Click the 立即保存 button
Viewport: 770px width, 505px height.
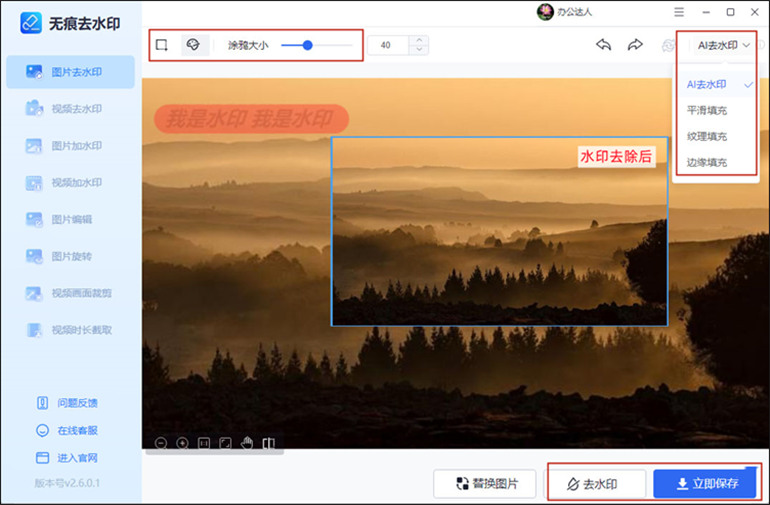tap(705, 483)
